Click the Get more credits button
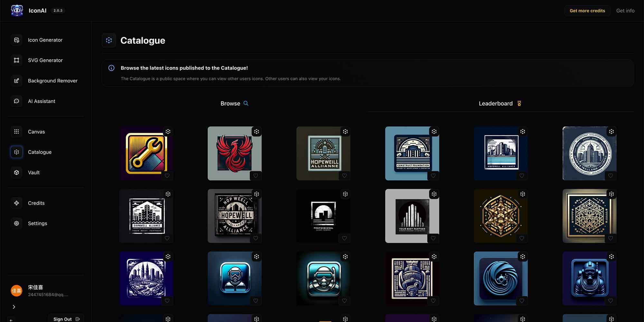 tap(587, 11)
